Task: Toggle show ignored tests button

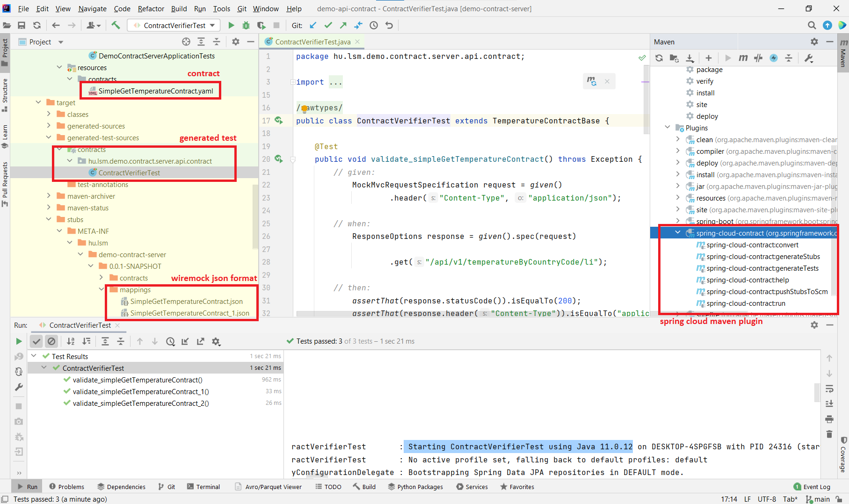Action: click(x=51, y=341)
